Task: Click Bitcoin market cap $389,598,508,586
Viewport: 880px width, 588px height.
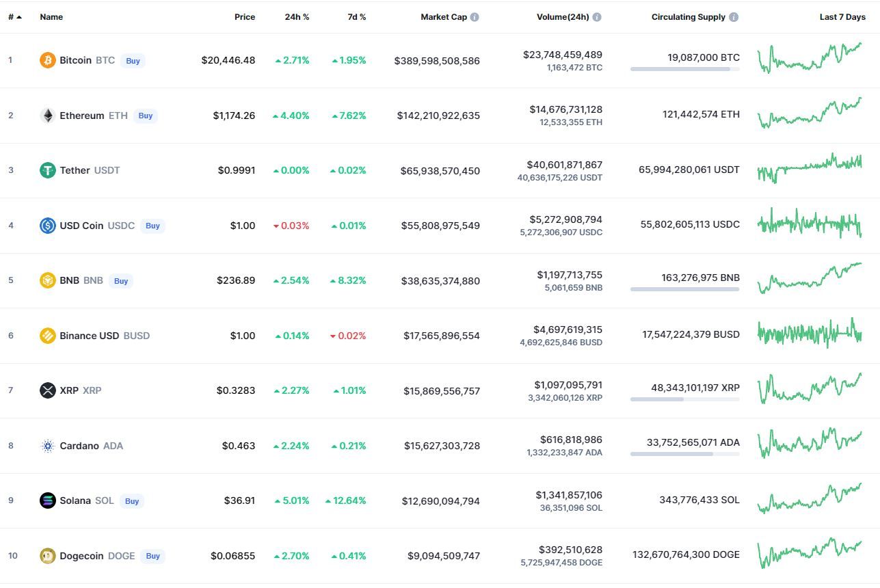Action: pos(437,61)
